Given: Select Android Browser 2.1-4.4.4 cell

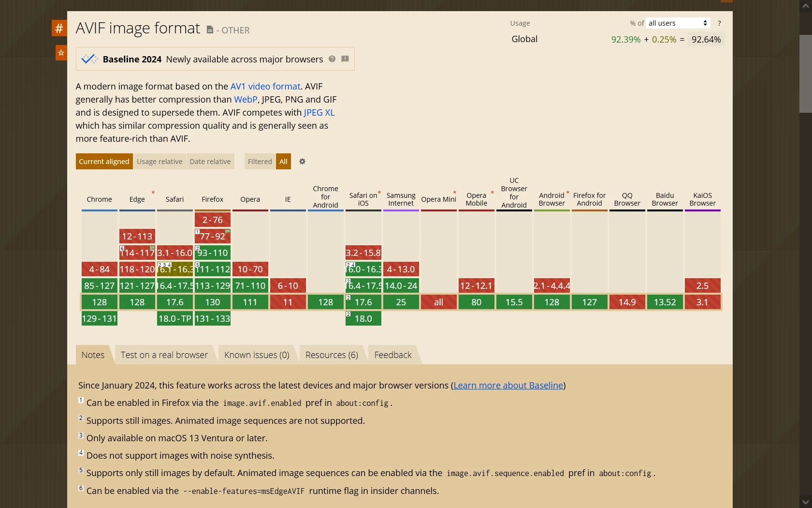Looking at the screenshot, I should 552,285.
